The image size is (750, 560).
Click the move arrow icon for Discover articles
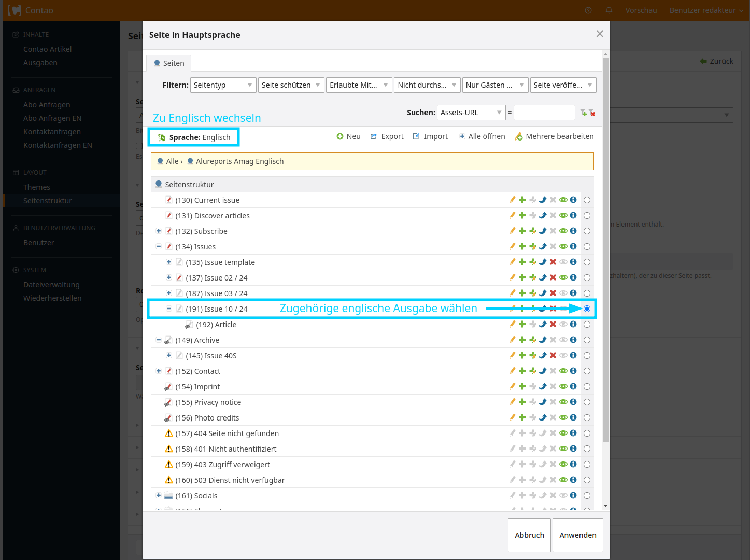tap(543, 215)
